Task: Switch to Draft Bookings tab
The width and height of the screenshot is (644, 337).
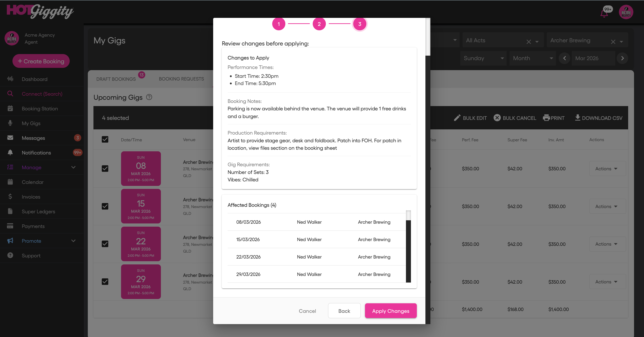Action: (x=116, y=79)
